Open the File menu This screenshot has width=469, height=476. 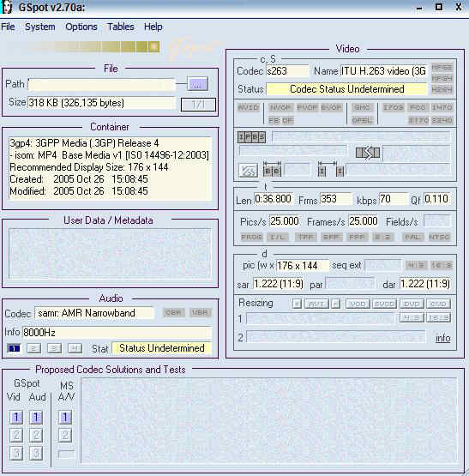(x=8, y=27)
